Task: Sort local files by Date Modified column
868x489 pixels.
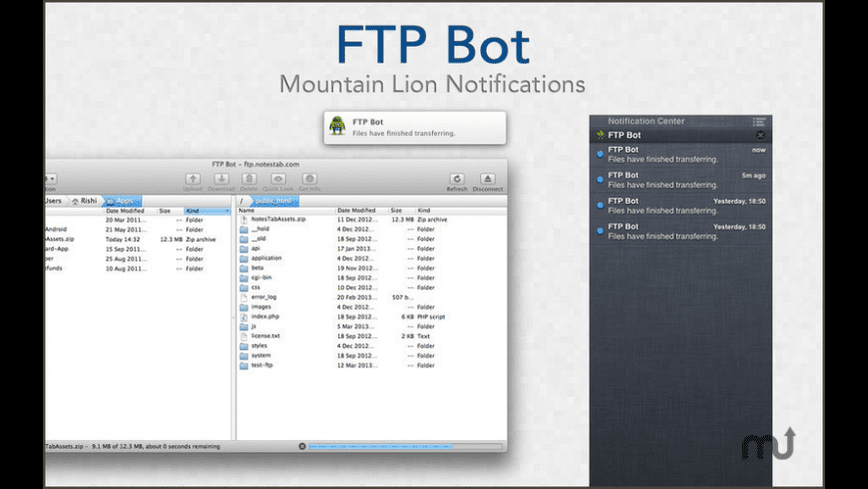Action: [x=130, y=211]
